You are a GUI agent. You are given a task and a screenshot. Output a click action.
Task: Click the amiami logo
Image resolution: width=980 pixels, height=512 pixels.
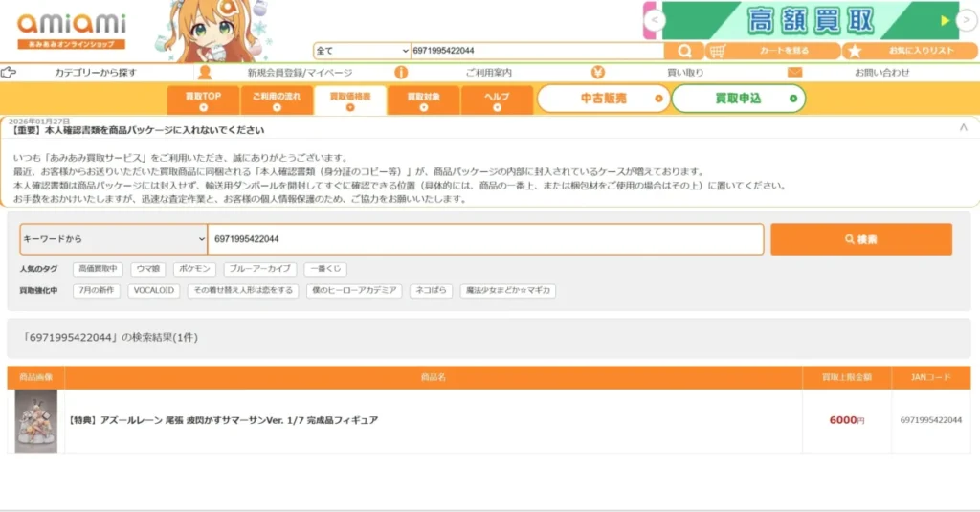(71, 31)
